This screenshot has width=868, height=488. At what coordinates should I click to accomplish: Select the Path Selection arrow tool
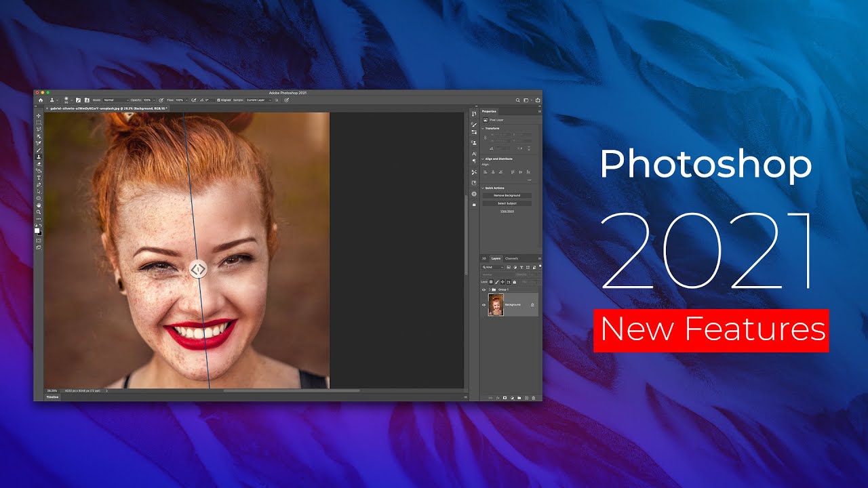click(x=39, y=191)
